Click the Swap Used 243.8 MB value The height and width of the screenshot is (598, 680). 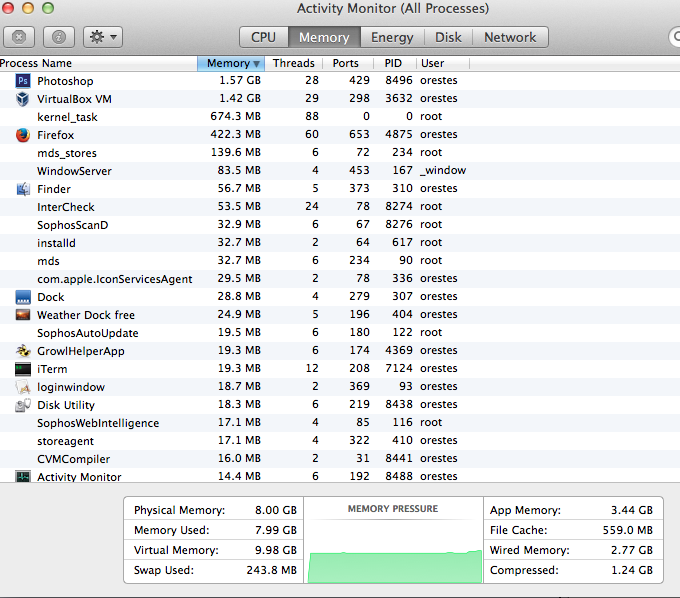coord(271,570)
